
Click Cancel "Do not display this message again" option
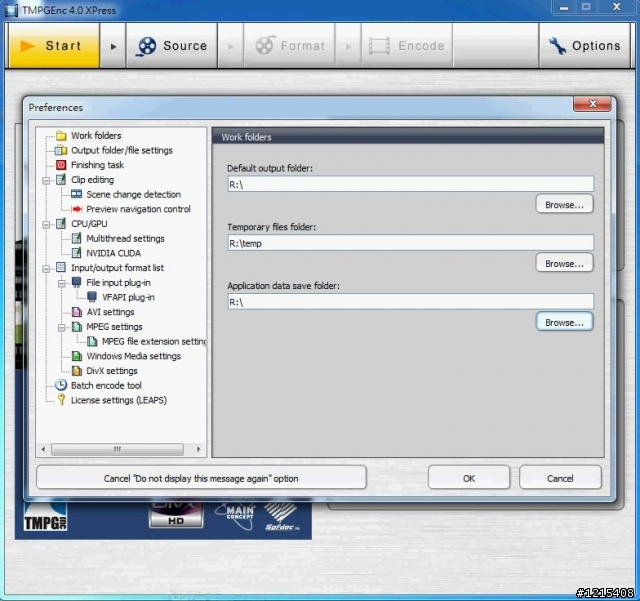pyautogui.click(x=201, y=478)
